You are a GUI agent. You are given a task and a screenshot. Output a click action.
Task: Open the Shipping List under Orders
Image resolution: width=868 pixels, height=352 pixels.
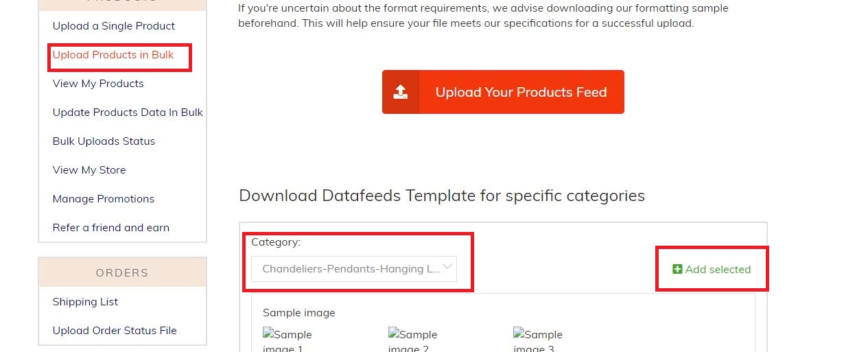(x=85, y=302)
